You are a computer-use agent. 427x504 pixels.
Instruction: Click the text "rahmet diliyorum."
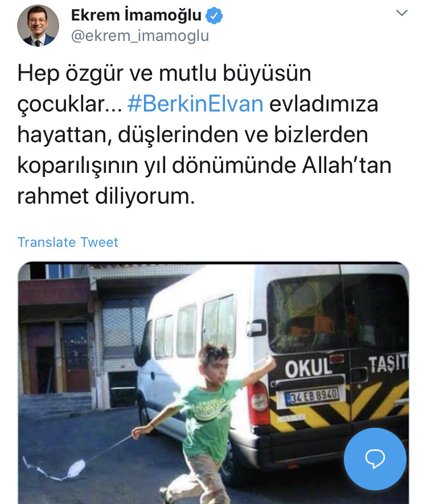click(106, 196)
